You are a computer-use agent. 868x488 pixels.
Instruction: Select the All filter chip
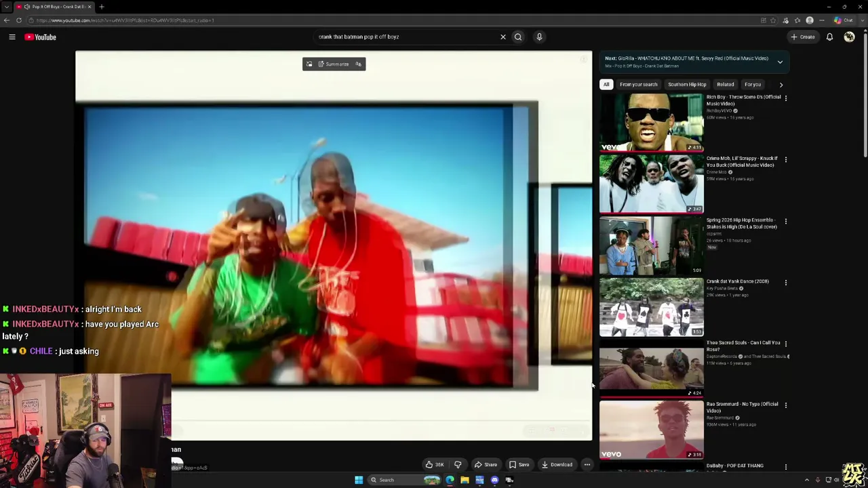coord(606,85)
